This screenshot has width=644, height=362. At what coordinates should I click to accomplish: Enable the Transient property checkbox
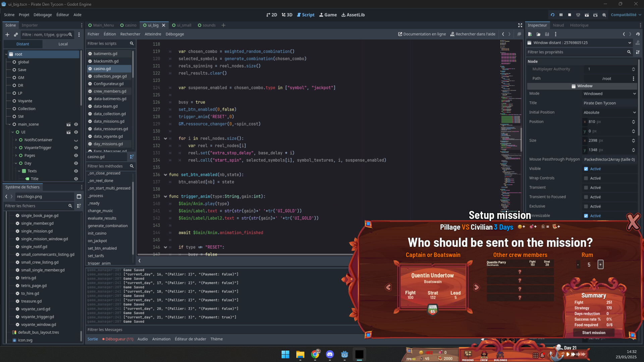586,187
